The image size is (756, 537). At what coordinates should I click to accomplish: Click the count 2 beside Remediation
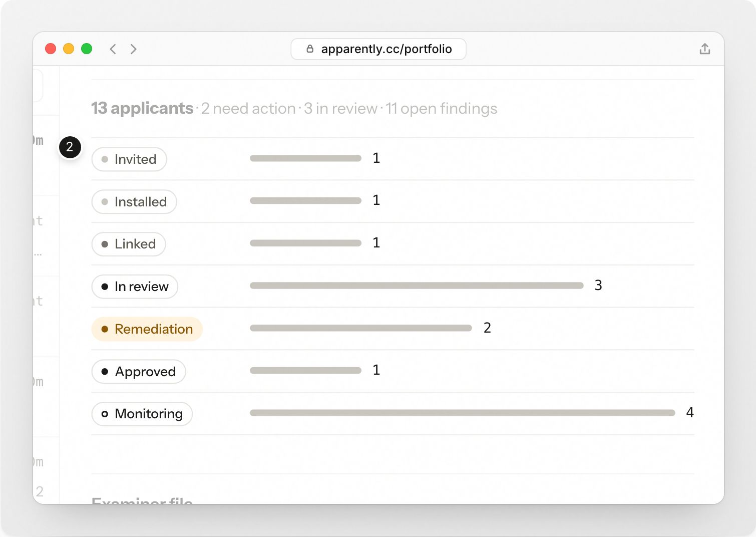[487, 328]
